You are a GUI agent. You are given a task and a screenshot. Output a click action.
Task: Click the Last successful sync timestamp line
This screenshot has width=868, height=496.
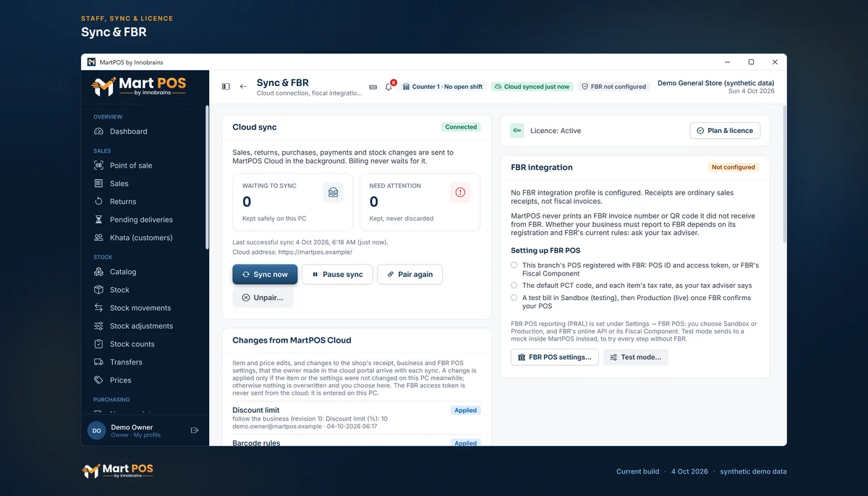click(310, 242)
